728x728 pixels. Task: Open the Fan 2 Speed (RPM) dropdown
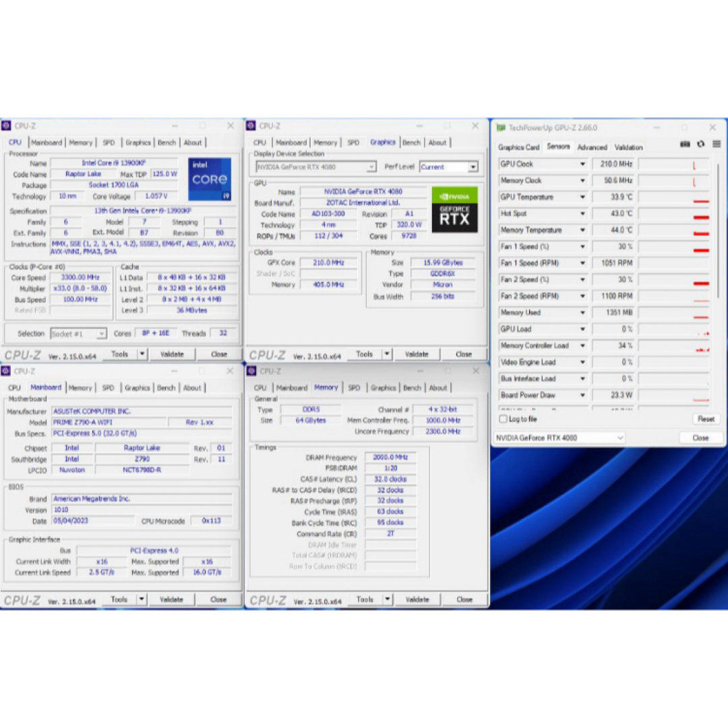click(582, 296)
